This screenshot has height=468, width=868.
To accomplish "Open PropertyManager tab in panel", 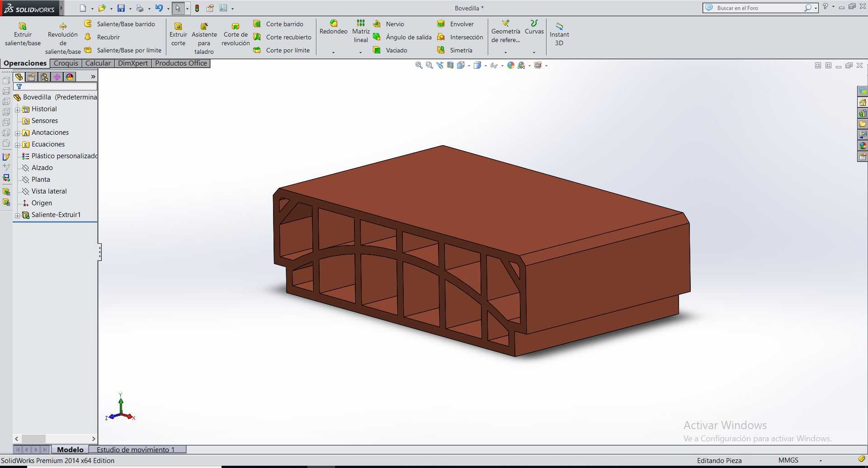I will click(32, 77).
